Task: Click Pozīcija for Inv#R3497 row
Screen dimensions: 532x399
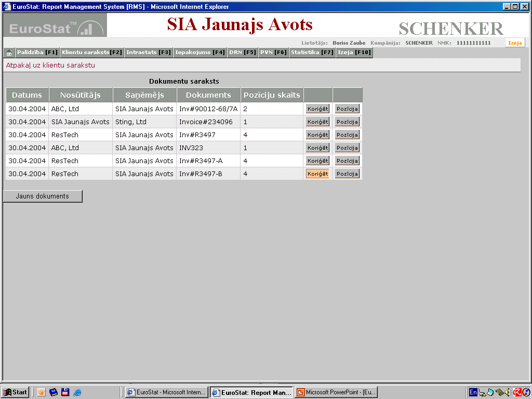Action: tap(347, 135)
